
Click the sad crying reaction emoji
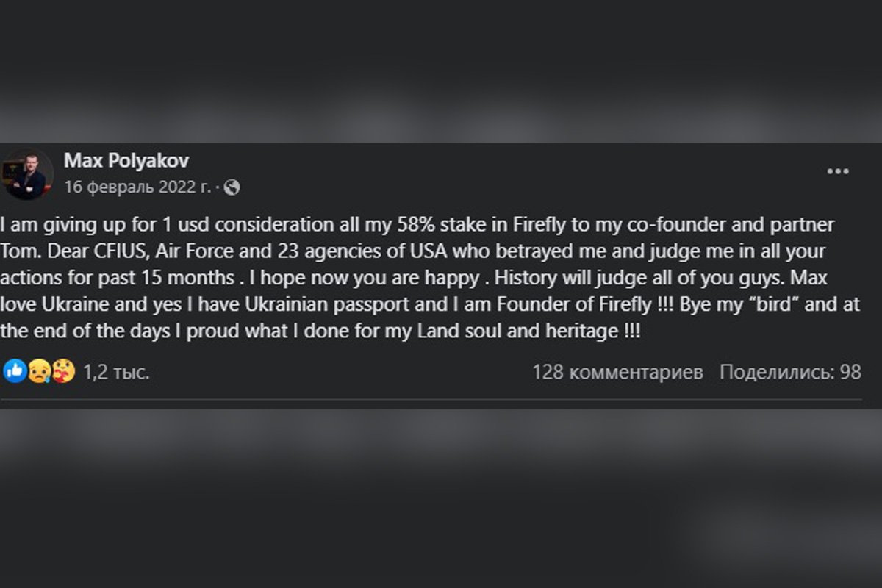39,372
